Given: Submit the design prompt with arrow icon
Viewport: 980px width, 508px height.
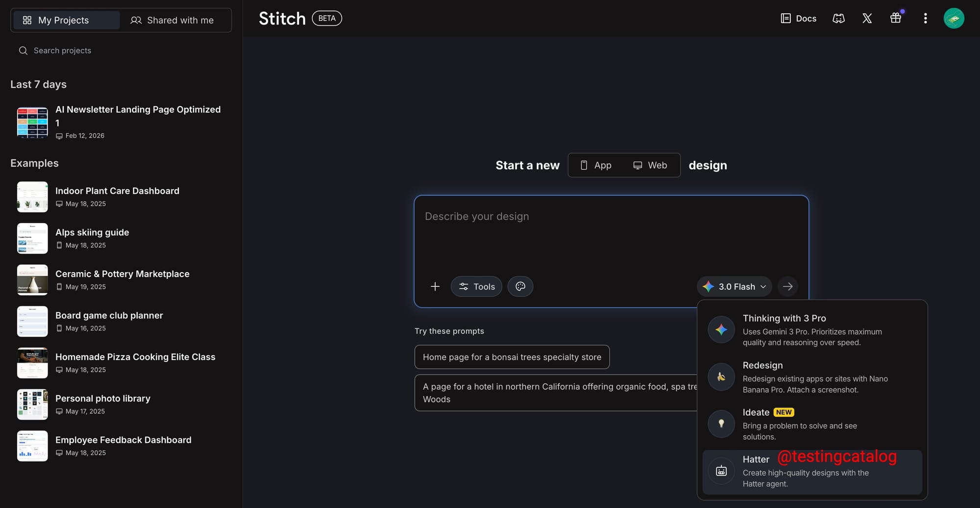Looking at the screenshot, I should point(787,286).
